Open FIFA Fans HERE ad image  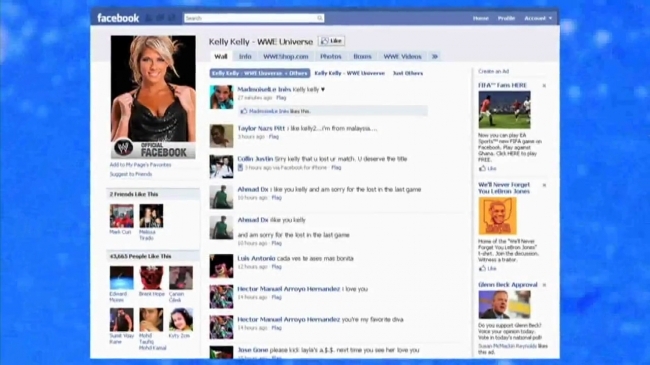click(504, 110)
